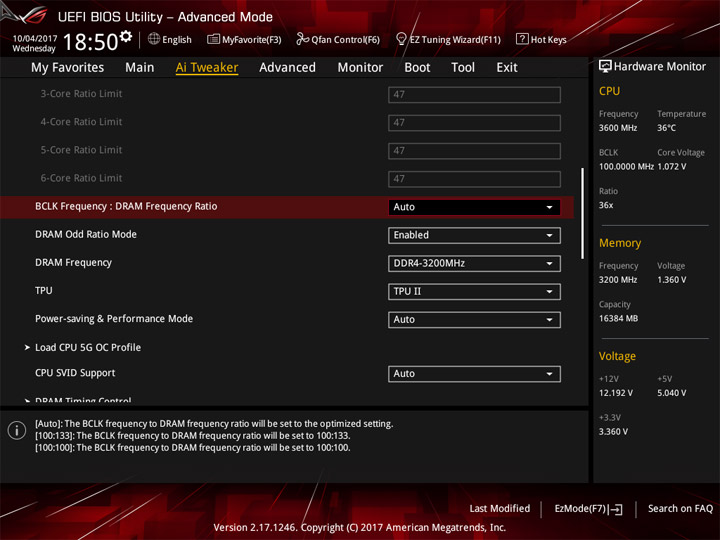The width and height of the screenshot is (720, 540).
Task: Click BCLK value 100.0000 MHz
Action: [626, 167]
